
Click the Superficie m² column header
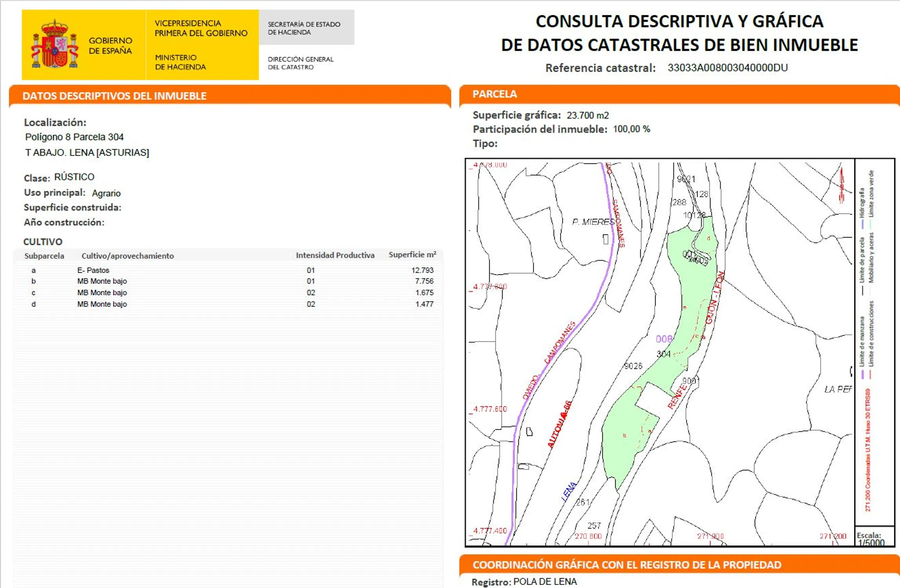pos(412,255)
